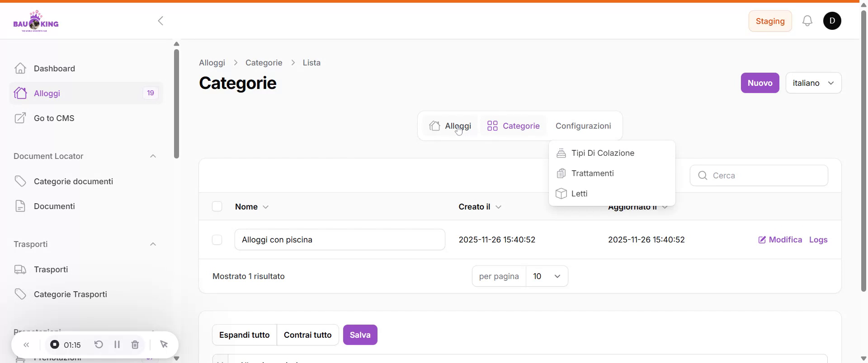Click the Tipi Di Colazione cake icon
This screenshot has width=868, height=363.
(x=561, y=153)
